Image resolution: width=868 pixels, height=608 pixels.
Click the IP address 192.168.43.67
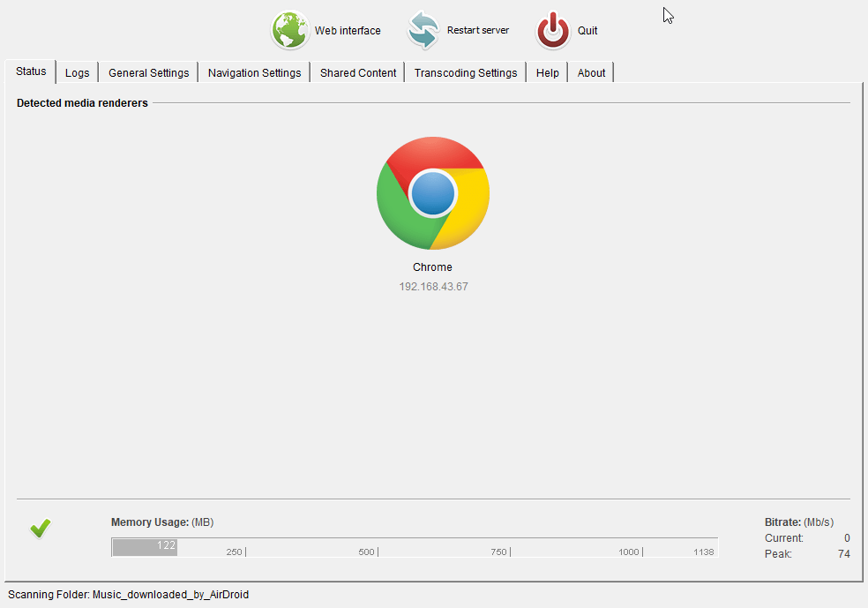coord(433,286)
